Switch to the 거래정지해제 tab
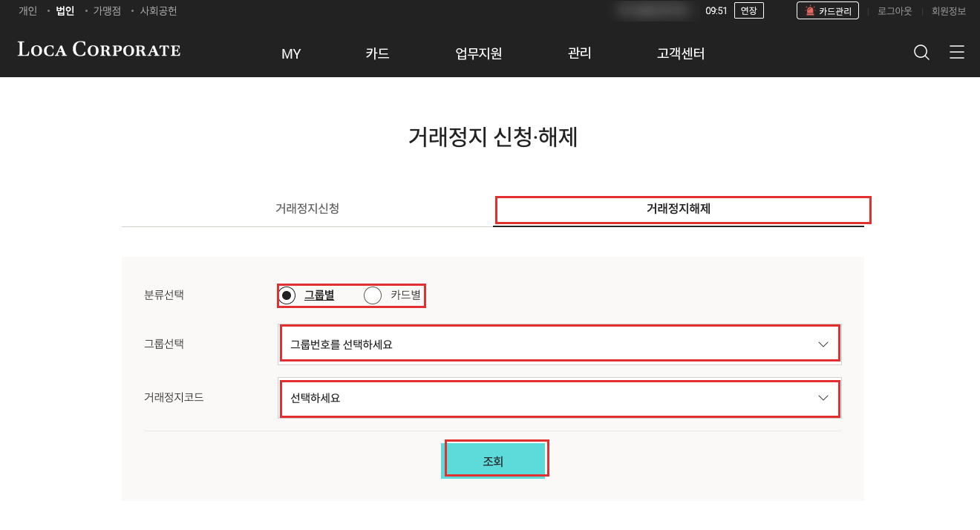Screen dimensions: 980x530 point(679,209)
